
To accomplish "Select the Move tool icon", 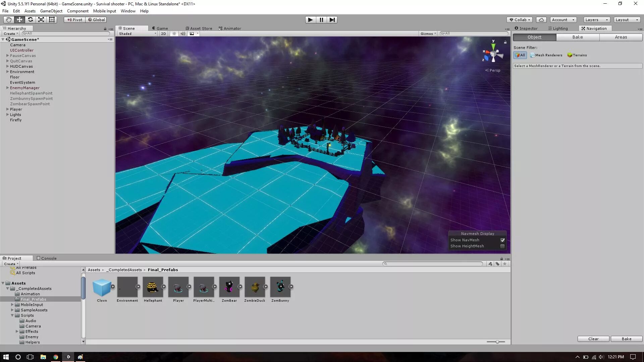I will (19, 19).
